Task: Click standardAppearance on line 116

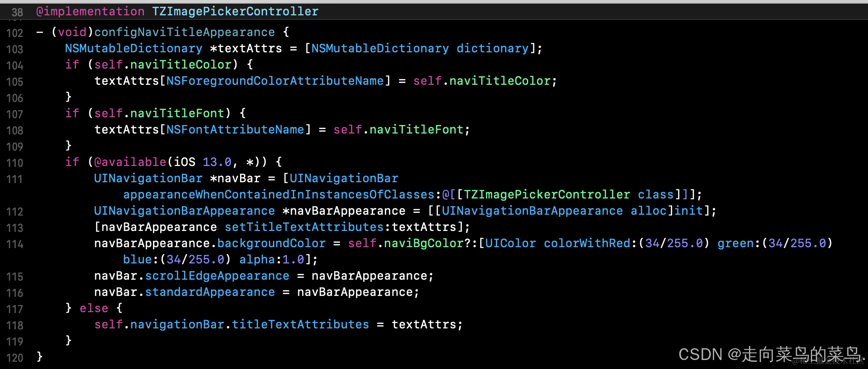Action: click(x=210, y=292)
